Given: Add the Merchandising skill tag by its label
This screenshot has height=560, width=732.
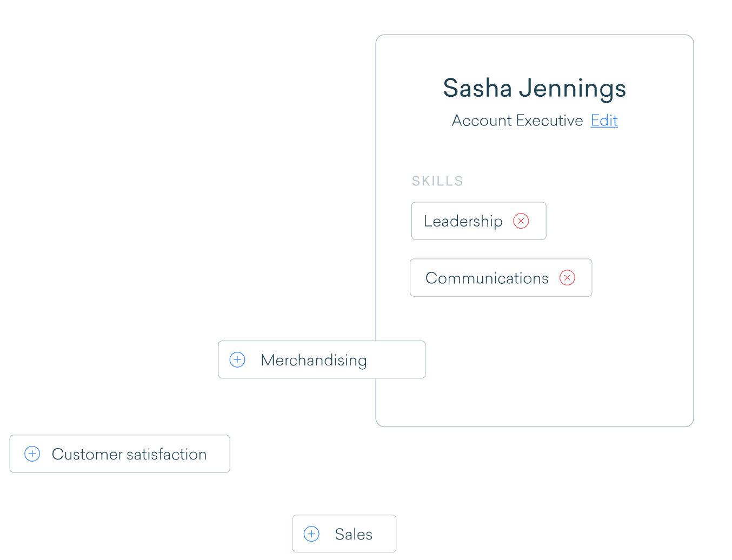Looking at the screenshot, I should pyautogui.click(x=314, y=360).
